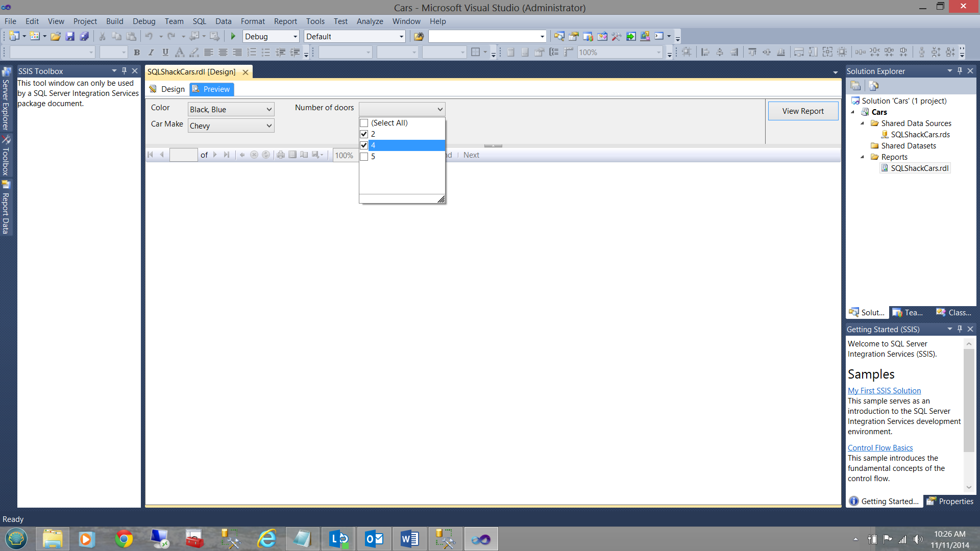This screenshot has width=980, height=551.
Task: Click the Bold formatting icon
Action: pos(137,52)
